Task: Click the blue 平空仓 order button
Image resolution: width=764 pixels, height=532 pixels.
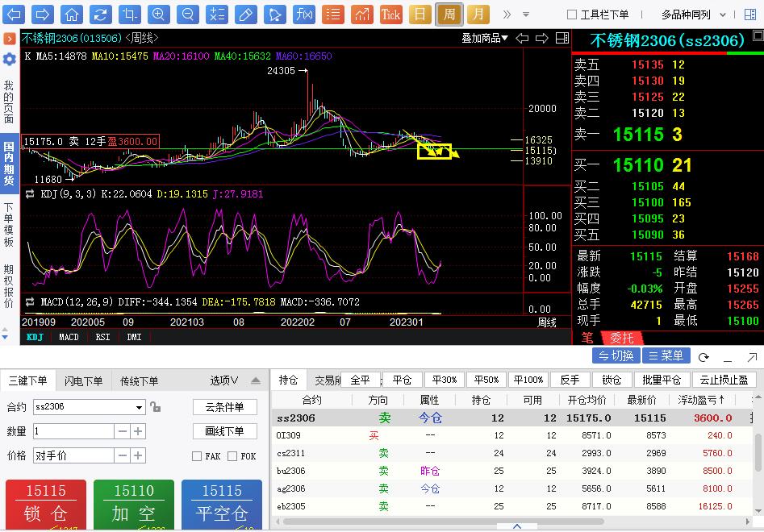Action: pyautogui.click(x=222, y=505)
